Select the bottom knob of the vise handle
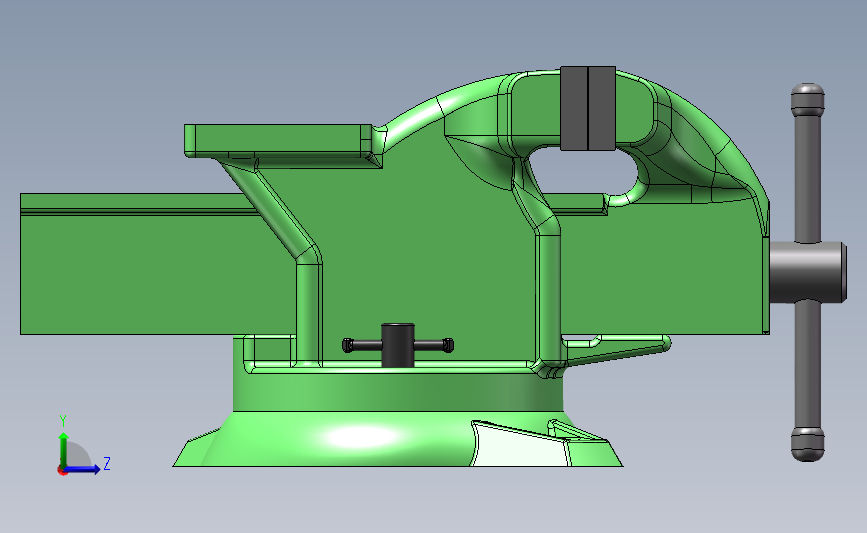 (x=808, y=444)
